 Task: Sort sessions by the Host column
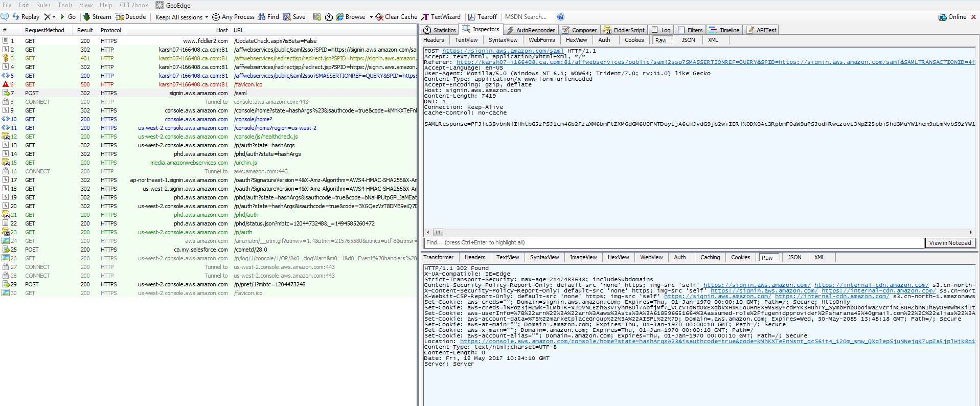(x=177, y=30)
